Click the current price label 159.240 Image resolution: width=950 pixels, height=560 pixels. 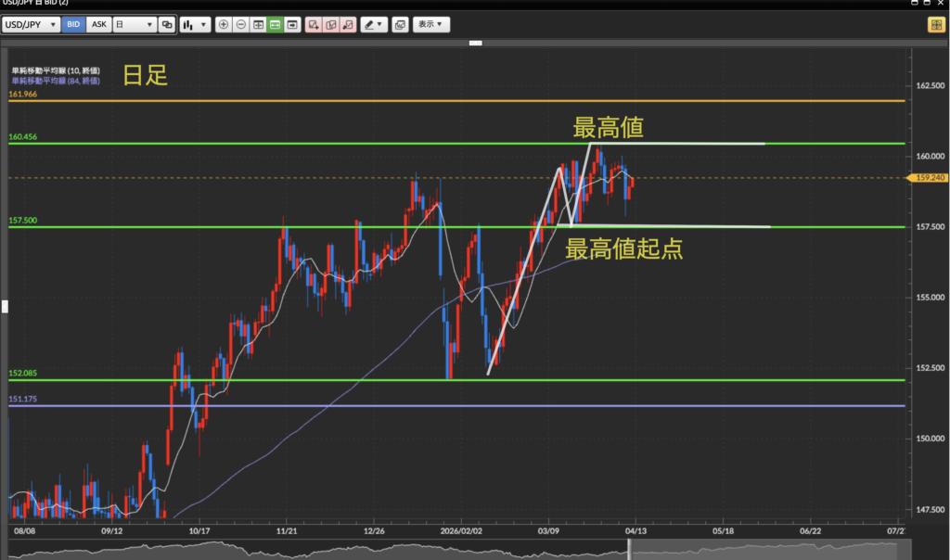coord(929,178)
